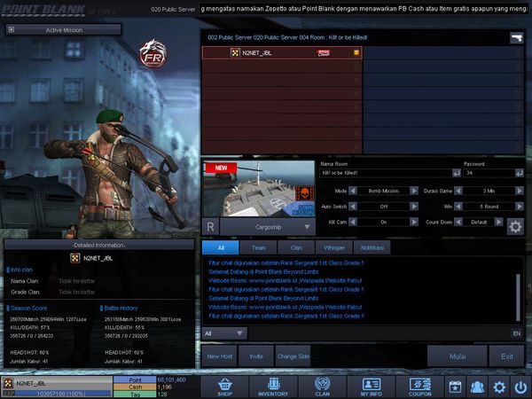This screenshot has height=399, width=532.
Task: Open the SHOP basket icon
Action: [224, 387]
